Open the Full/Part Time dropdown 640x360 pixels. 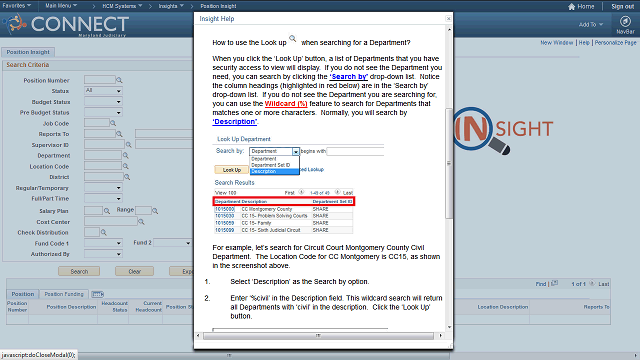click(103, 198)
